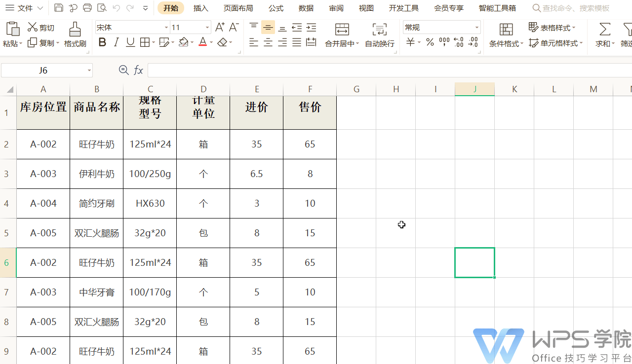Decrease font size with A- icon
Viewport: 632px width, 364px height.
(234, 27)
